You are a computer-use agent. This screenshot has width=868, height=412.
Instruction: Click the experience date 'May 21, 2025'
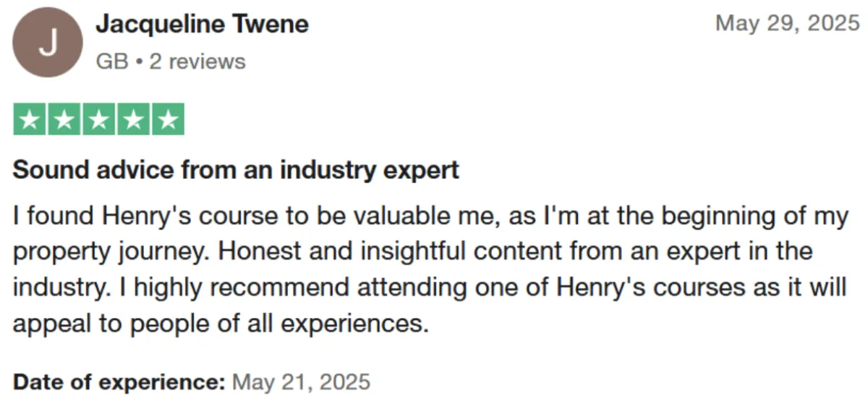point(300,382)
